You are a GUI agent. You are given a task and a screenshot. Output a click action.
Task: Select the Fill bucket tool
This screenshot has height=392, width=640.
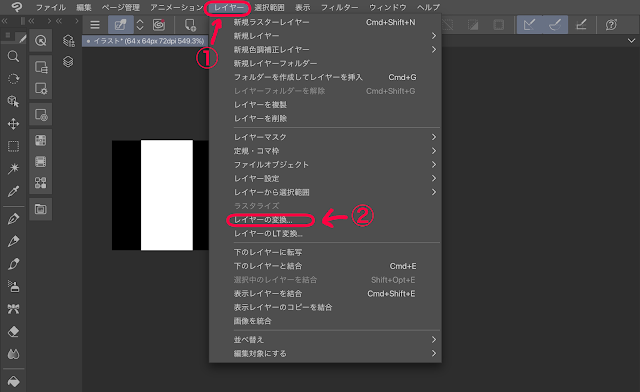[x=13, y=381]
